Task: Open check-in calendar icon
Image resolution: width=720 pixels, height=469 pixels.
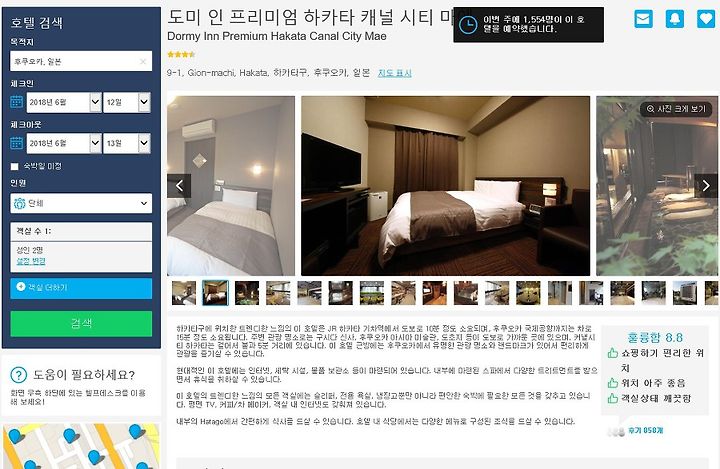Action: pyautogui.click(x=17, y=102)
